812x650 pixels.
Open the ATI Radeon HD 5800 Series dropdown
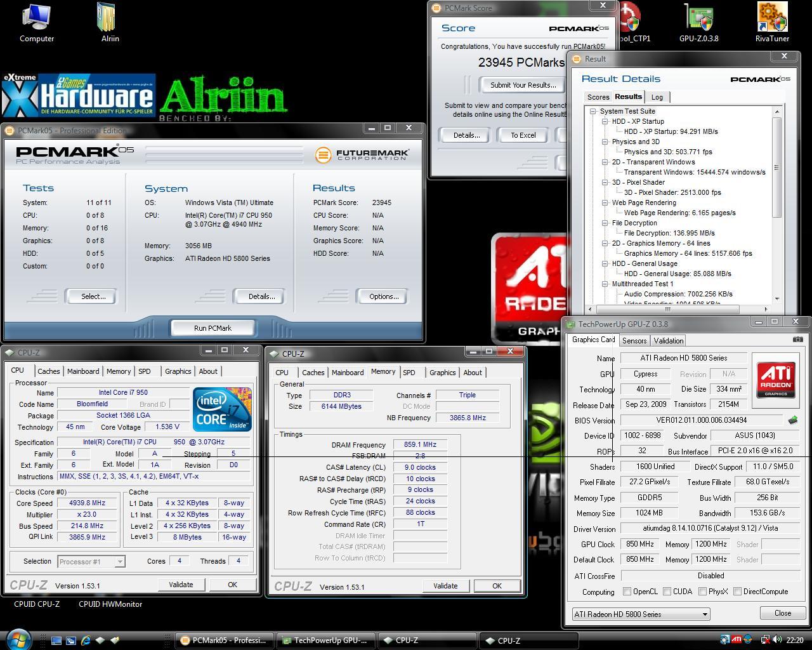coord(640,614)
